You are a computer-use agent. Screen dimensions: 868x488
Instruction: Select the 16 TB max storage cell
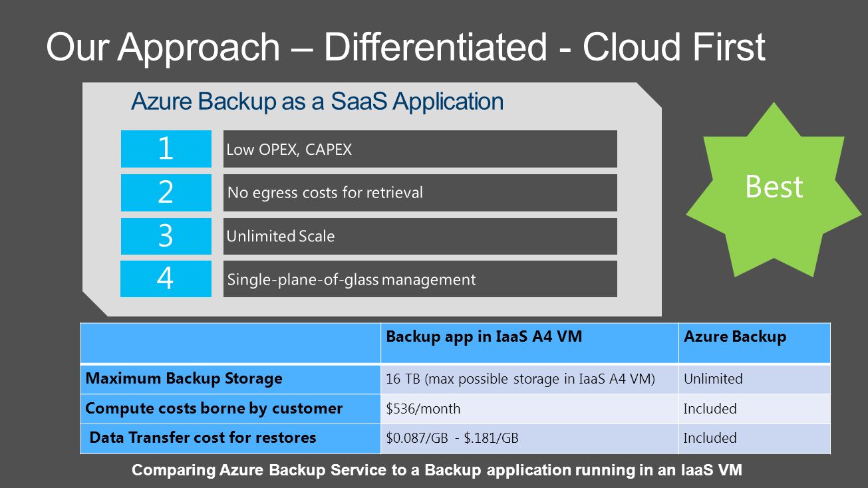[x=529, y=379]
